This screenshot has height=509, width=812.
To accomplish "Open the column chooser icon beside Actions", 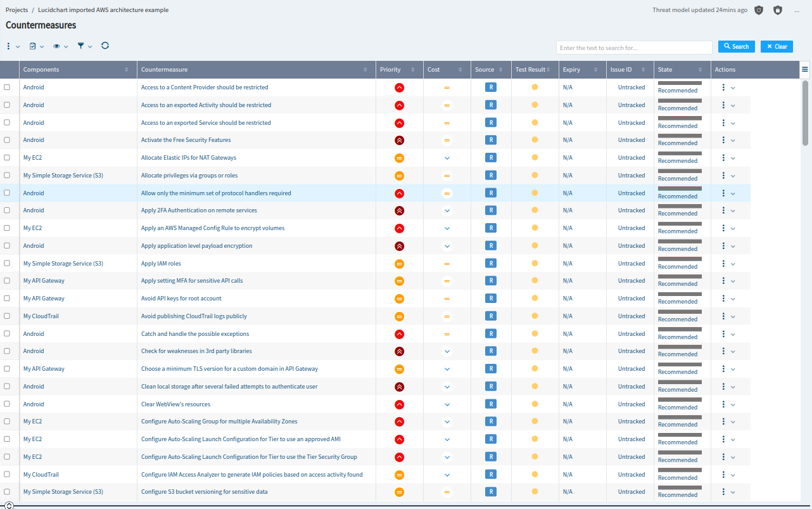I will tap(805, 70).
